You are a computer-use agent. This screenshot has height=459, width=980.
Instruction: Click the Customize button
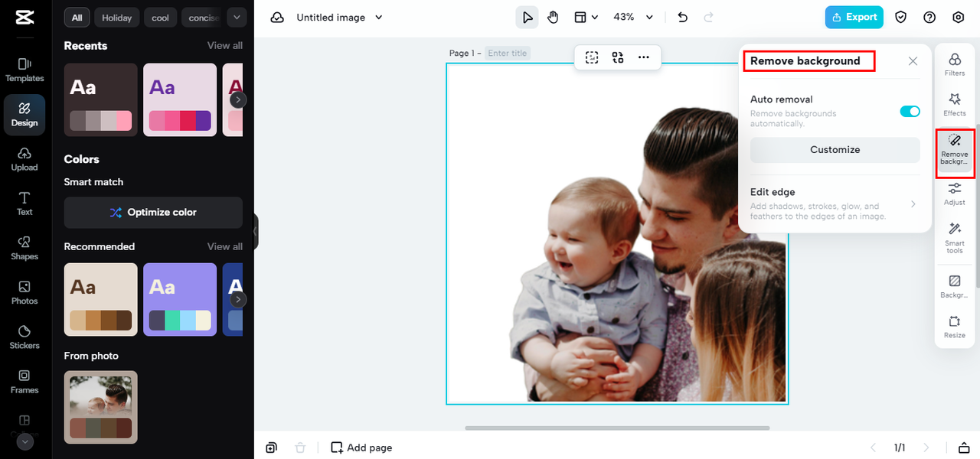point(835,150)
